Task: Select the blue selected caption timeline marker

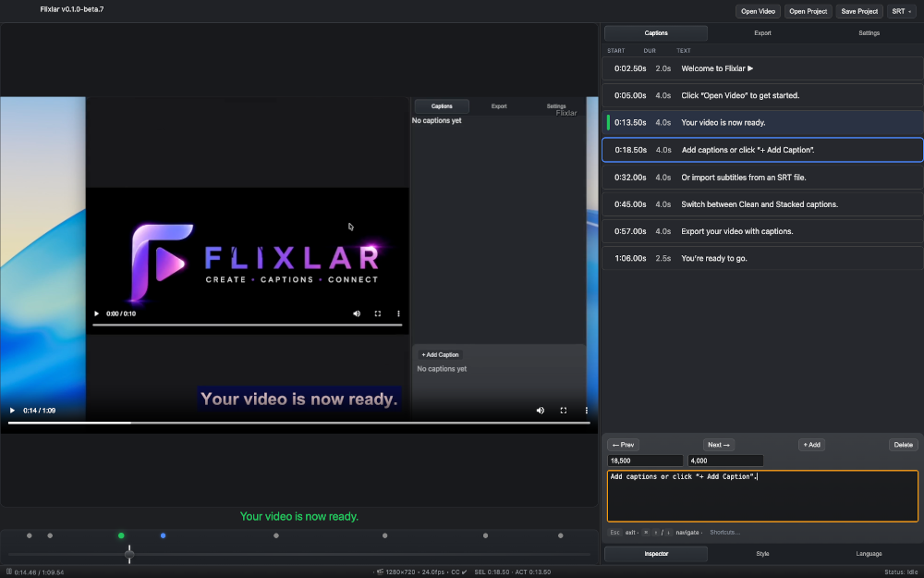Action: [x=164, y=535]
